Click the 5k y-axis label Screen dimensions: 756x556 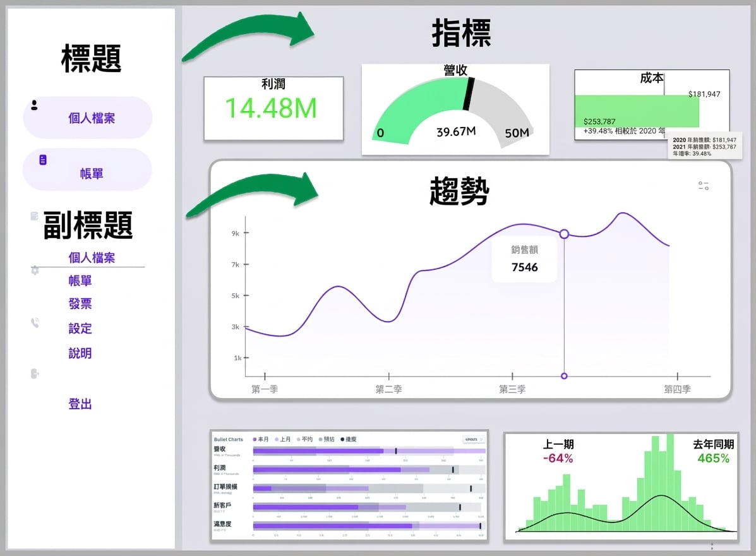tap(236, 296)
